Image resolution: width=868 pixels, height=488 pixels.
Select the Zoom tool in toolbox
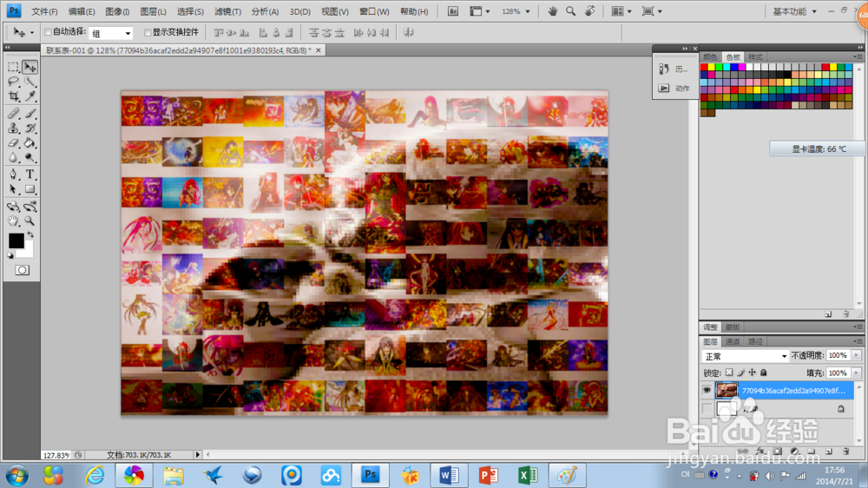pos(30,221)
